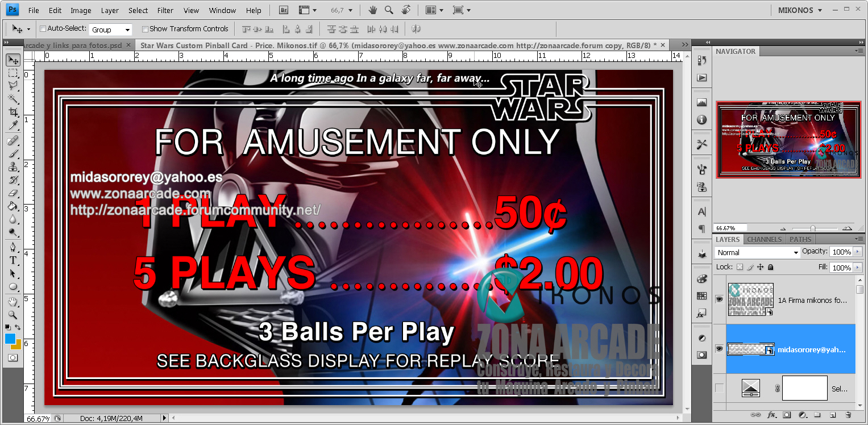Select the Hand tool in the toolbox
The width and height of the screenshot is (868, 425).
pos(13,301)
